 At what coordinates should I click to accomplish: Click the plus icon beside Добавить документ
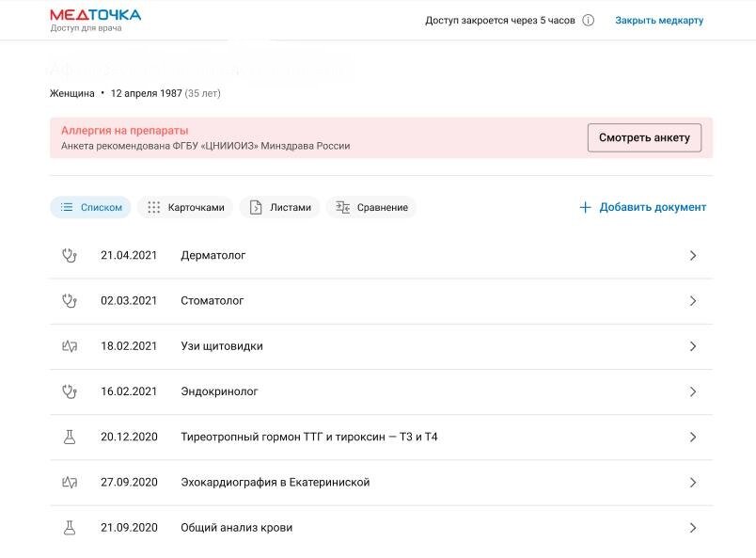(x=585, y=206)
